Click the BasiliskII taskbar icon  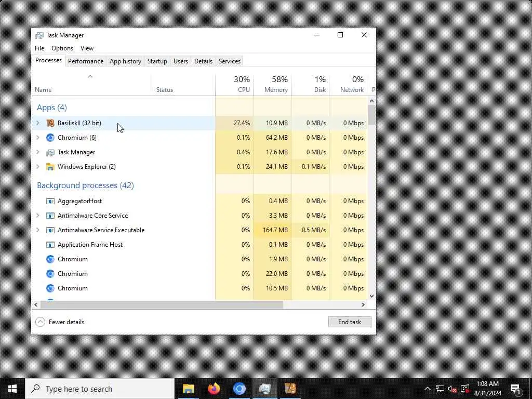coord(290,389)
